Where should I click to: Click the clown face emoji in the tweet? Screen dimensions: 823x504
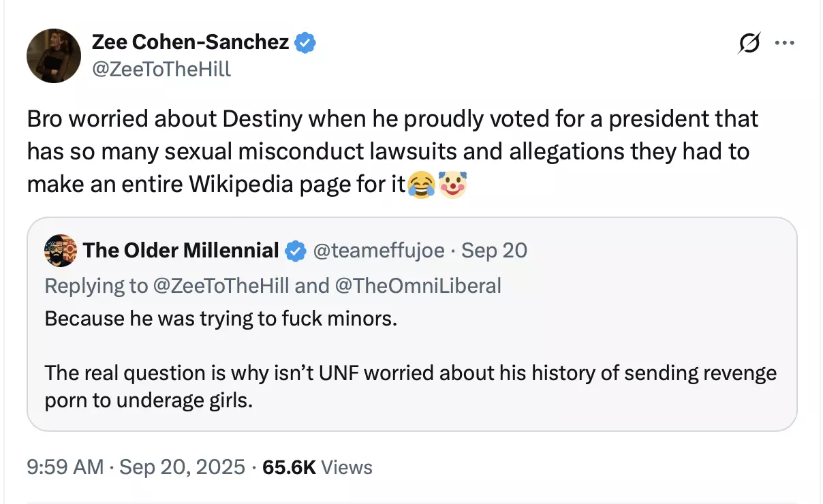coord(454,184)
